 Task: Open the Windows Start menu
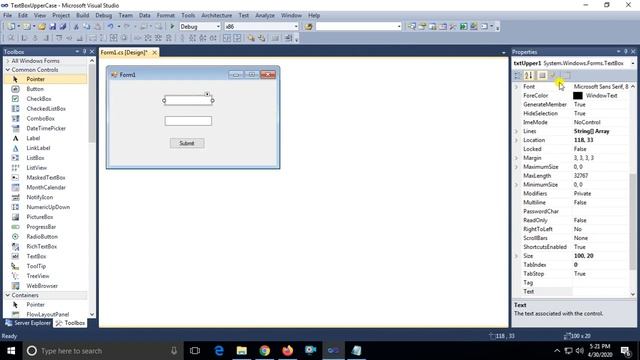(11, 351)
